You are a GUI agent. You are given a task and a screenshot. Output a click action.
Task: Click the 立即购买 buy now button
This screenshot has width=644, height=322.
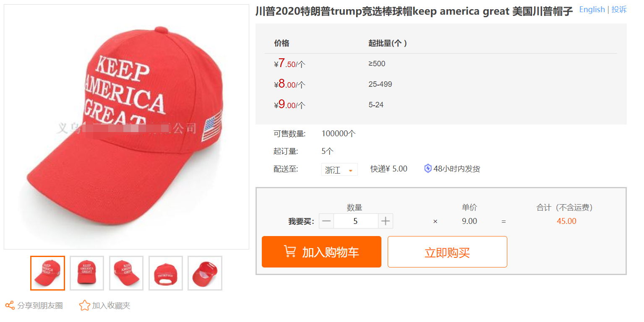click(447, 252)
